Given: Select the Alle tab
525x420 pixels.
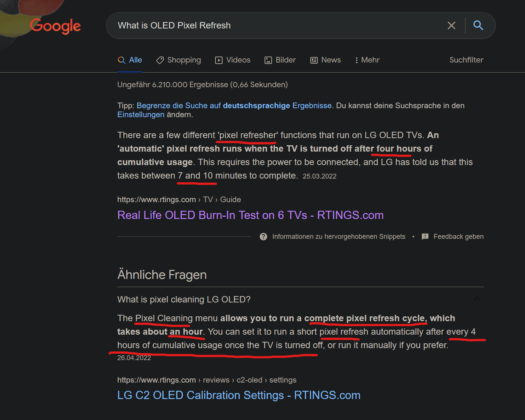Looking at the screenshot, I should pos(130,60).
